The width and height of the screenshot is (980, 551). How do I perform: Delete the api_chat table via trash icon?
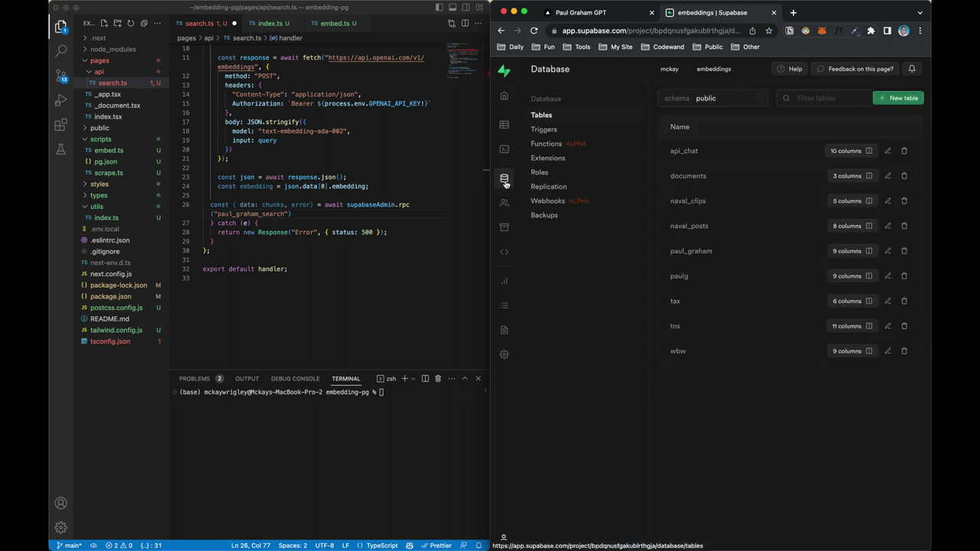pos(904,151)
